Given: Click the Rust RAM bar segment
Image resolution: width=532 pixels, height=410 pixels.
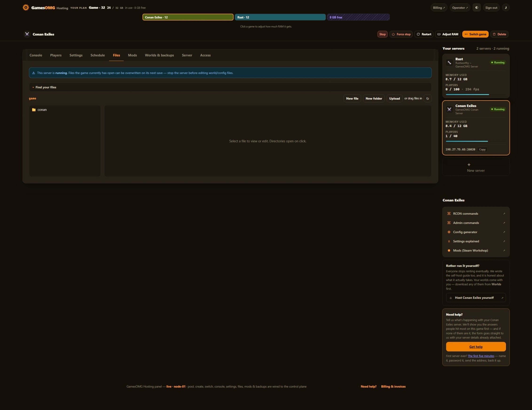Looking at the screenshot, I should (x=280, y=17).
